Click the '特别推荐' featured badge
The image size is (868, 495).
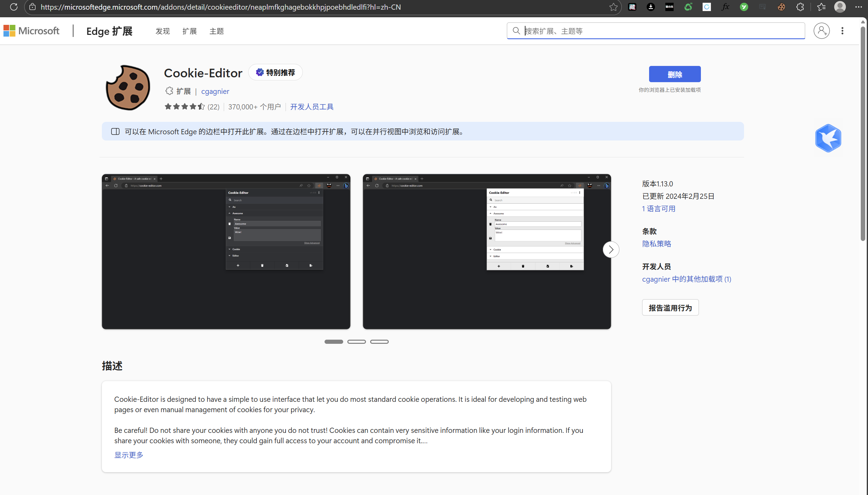(x=276, y=72)
